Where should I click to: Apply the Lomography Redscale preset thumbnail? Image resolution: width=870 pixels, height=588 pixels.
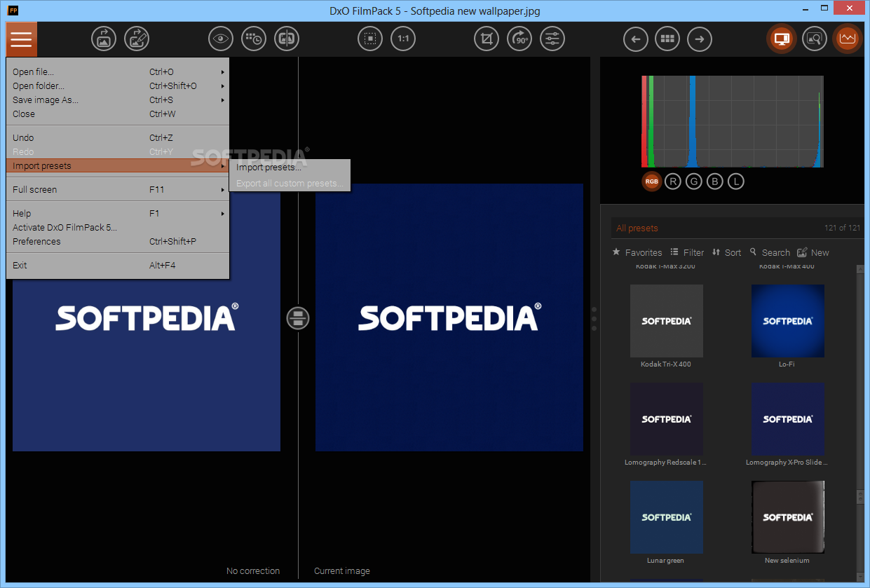pyautogui.click(x=666, y=419)
